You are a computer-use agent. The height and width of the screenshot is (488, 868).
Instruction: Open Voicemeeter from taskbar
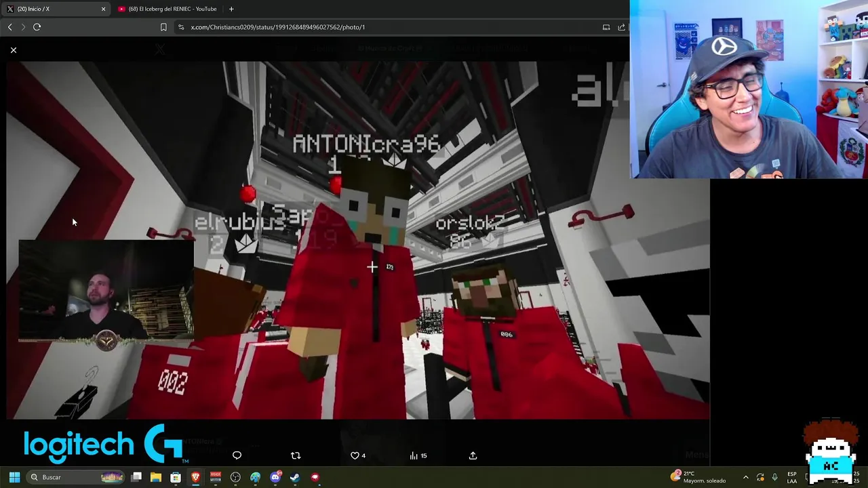coord(216,477)
